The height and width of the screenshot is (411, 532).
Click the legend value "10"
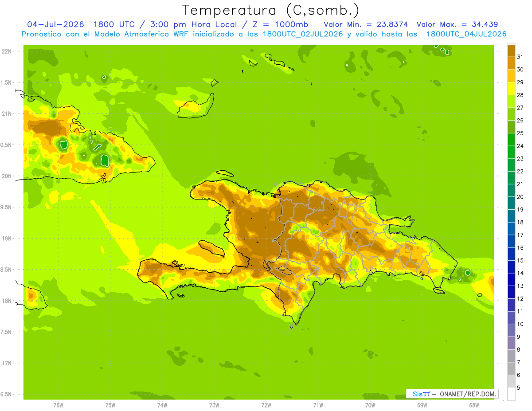(x=520, y=324)
